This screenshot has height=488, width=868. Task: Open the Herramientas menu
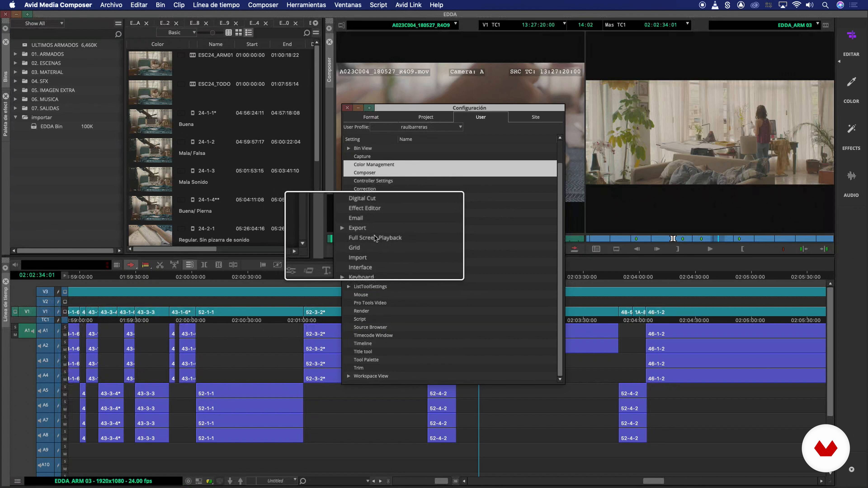click(x=306, y=5)
